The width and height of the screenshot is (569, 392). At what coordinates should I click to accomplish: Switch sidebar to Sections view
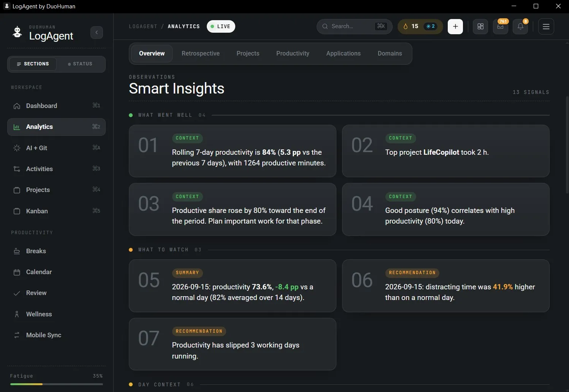point(33,64)
